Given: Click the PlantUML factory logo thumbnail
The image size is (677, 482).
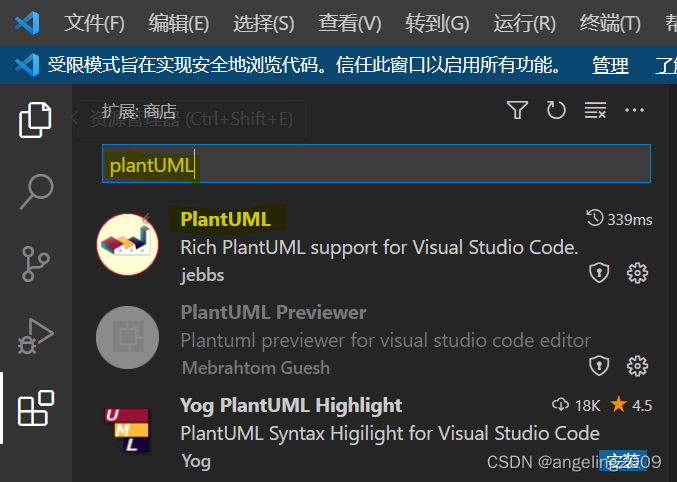Looking at the screenshot, I should point(127,244).
